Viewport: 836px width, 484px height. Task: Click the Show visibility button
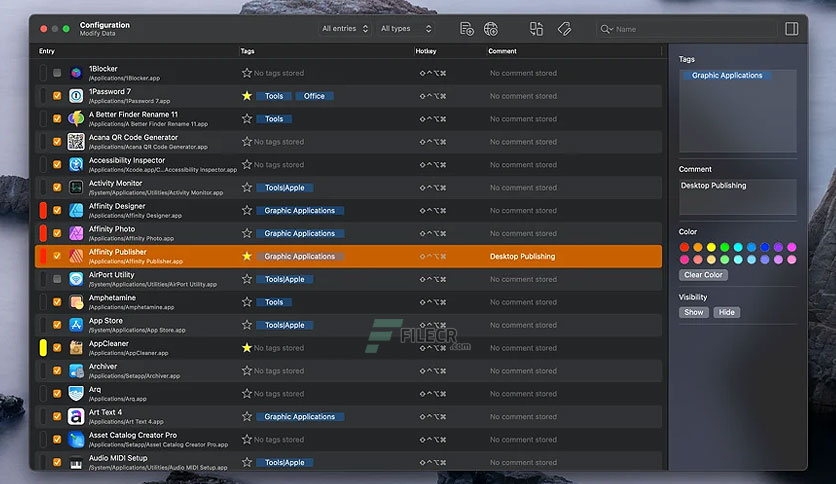[694, 312]
